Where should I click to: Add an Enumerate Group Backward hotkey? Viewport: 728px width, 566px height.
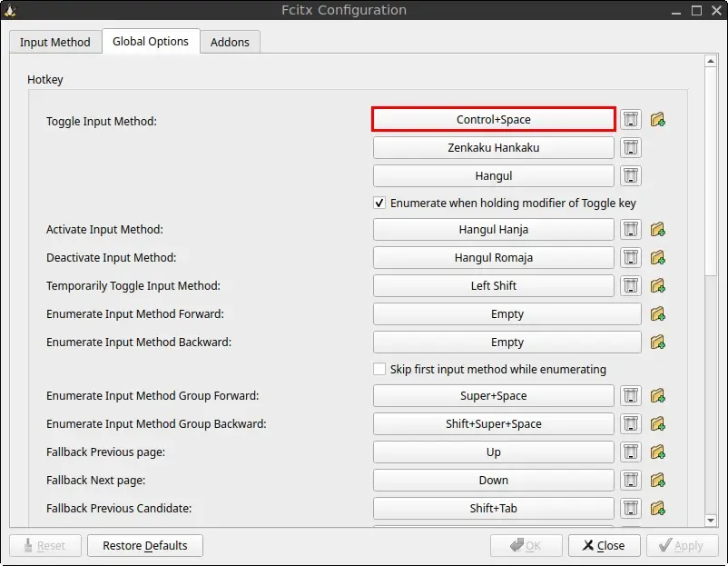657,423
